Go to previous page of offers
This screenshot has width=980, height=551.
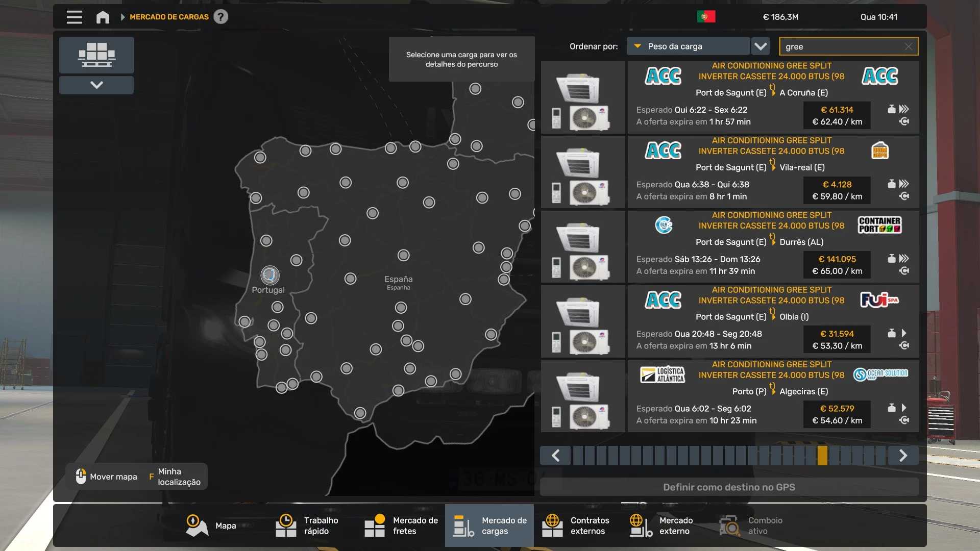pyautogui.click(x=556, y=455)
